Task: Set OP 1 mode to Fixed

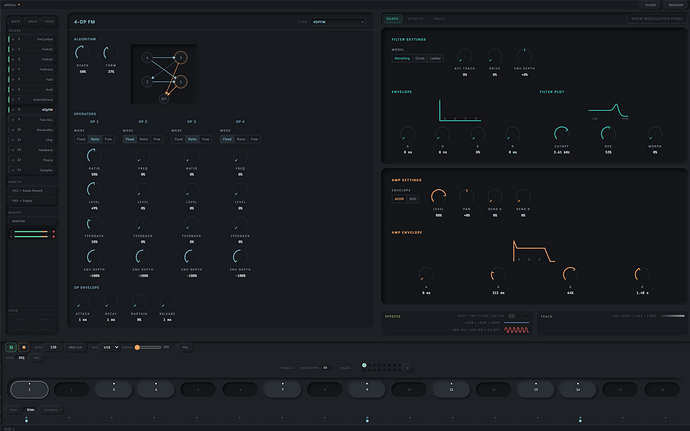Action: click(x=81, y=139)
